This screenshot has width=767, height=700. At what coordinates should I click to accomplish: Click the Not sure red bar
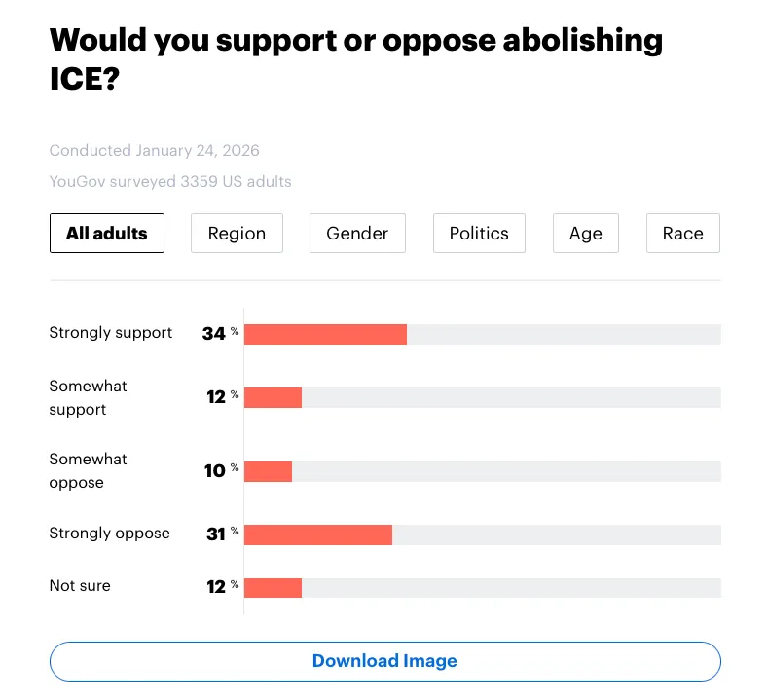point(273,587)
